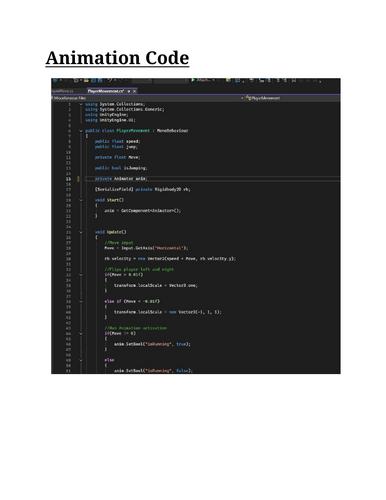386x500 pixels.
Task: Collapse the Start() method region
Action: (x=81, y=200)
